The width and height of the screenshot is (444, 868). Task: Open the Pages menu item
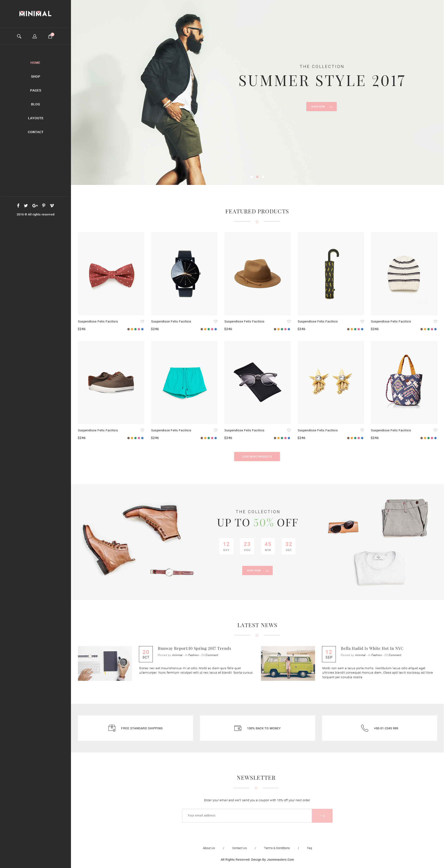[x=35, y=90]
